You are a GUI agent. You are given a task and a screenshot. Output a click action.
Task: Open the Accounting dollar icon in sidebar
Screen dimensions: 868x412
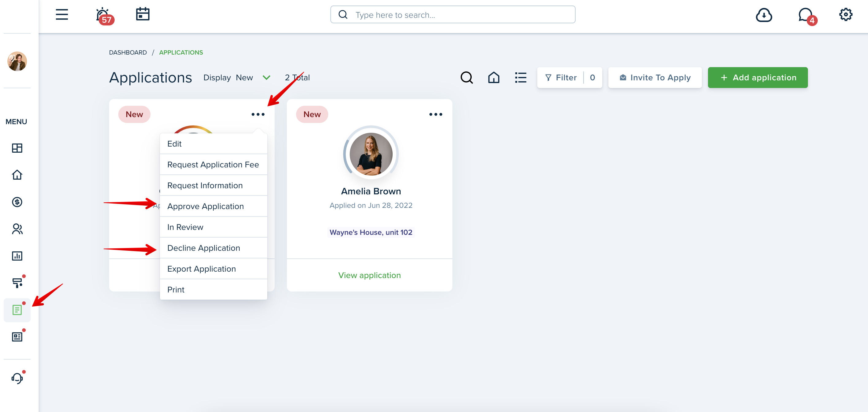pos(17,202)
